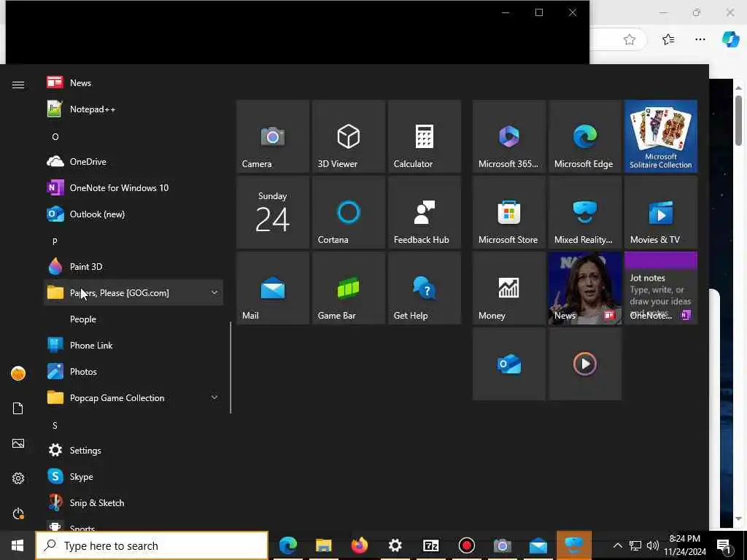Viewport: 747px width, 560px height.
Task: Click the red record taskbar icon
Action: [x=466, y=545]
